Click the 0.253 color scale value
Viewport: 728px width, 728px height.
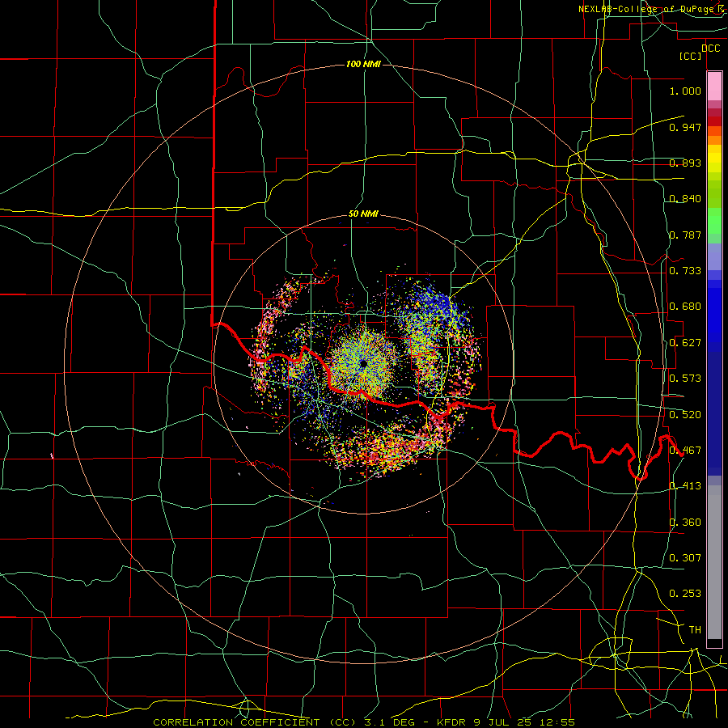(685, 594)
